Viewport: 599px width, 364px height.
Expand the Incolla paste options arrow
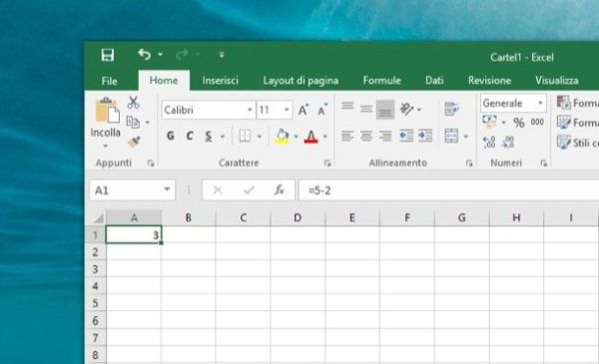[106, 146]
